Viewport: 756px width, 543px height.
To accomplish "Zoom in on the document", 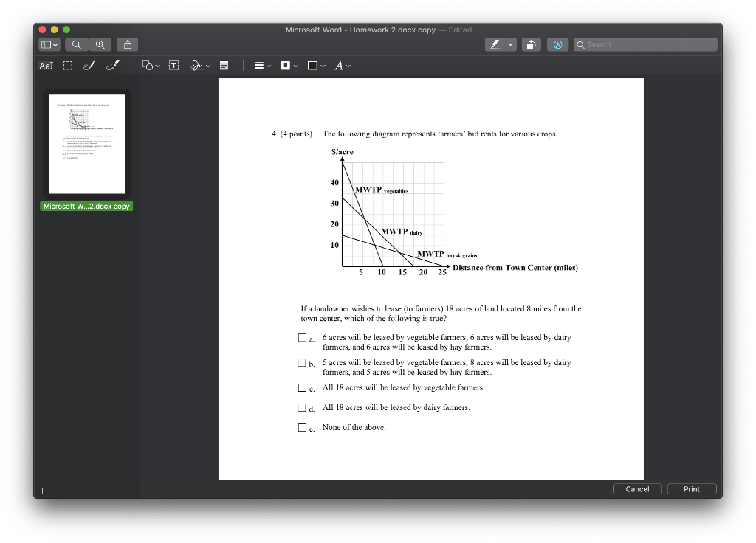I will [100, 44].
